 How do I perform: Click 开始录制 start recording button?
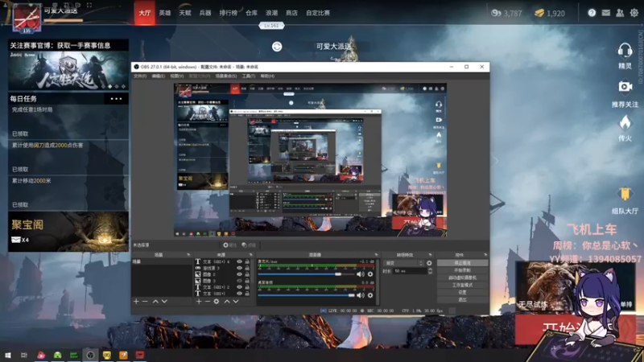point(462,270)
